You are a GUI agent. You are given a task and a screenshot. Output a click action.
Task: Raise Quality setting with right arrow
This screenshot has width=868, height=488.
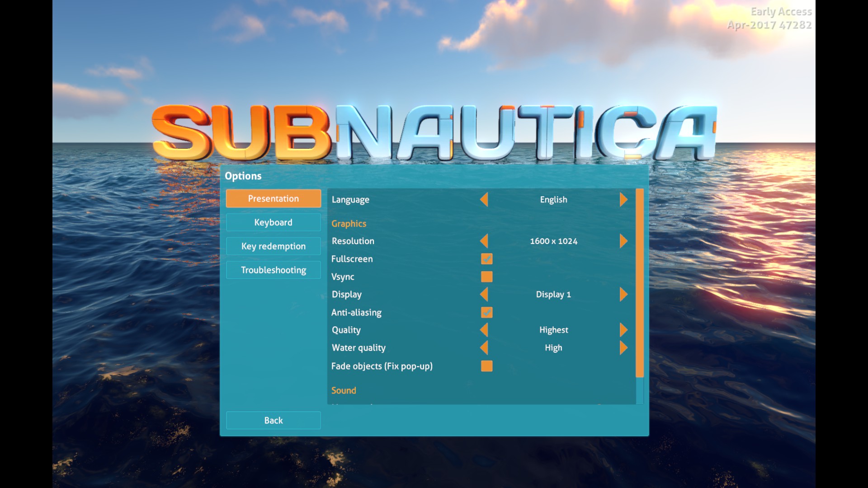[x=623, y=330]
